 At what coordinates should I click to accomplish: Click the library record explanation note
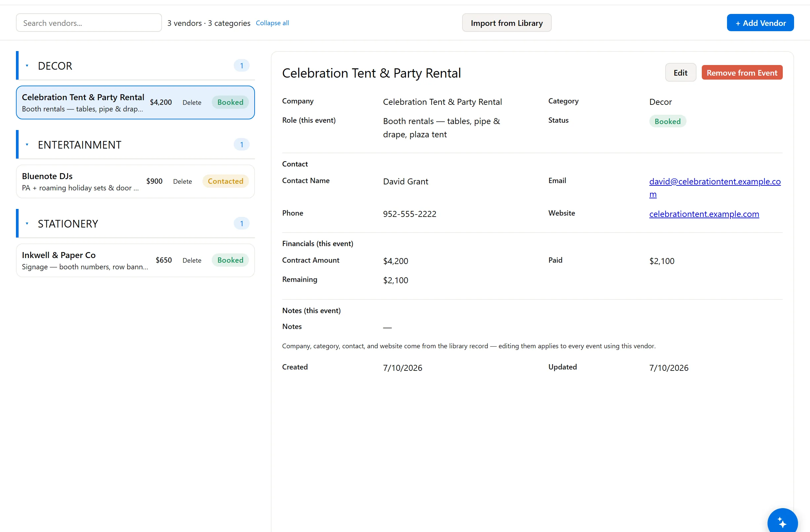469,346
